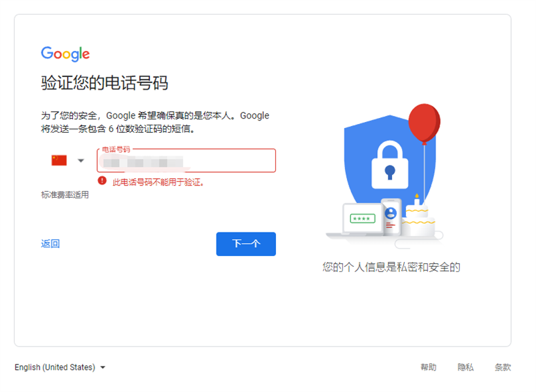The image size is (536, 392).
Task: Open the 帮助 help link
Action: point(429,367)
